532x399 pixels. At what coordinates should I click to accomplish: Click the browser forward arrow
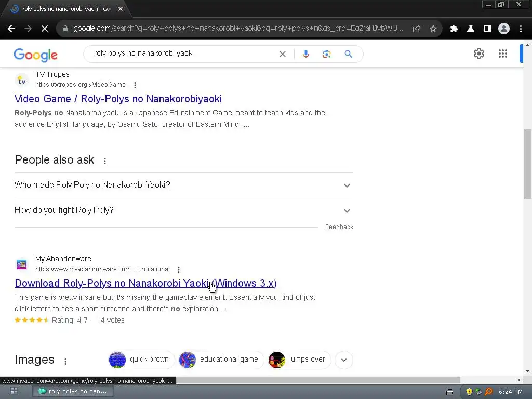(x=28, y=29)
